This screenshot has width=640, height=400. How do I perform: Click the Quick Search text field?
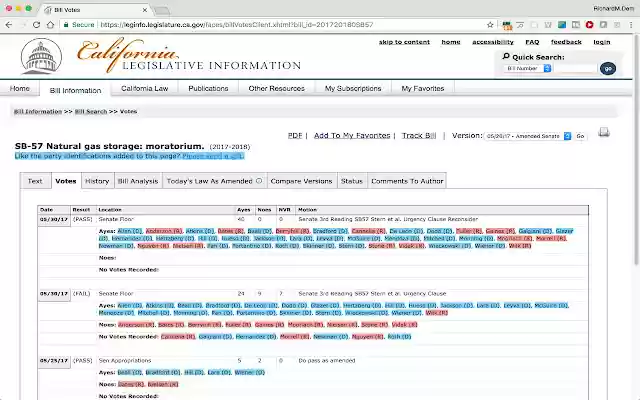click(x=576, y=69)
